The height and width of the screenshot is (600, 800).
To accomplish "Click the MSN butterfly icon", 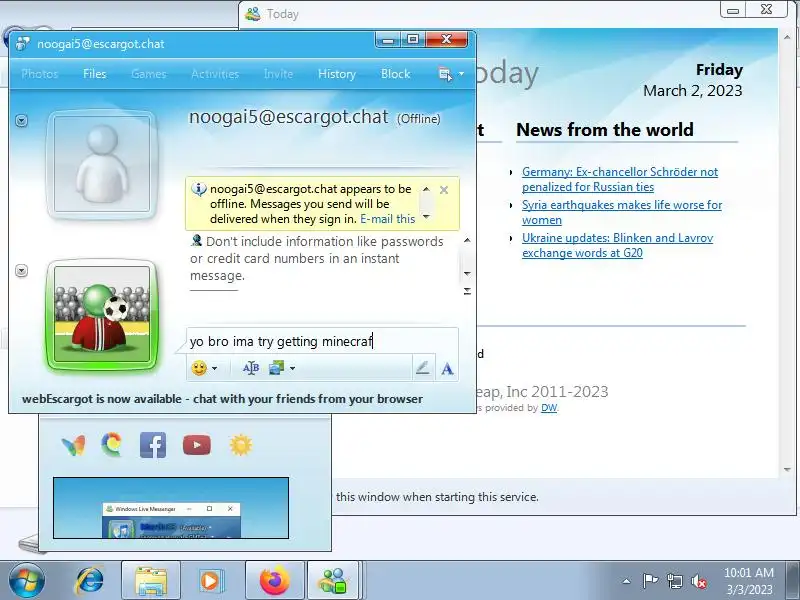I will pos(73,445).
